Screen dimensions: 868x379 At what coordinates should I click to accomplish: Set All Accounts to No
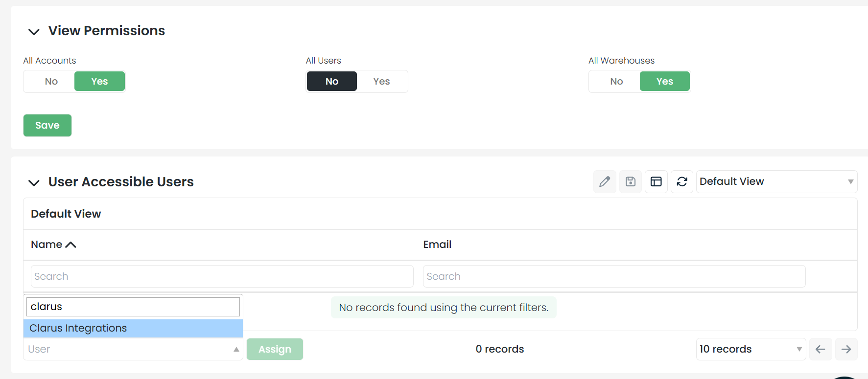point(51,81)
